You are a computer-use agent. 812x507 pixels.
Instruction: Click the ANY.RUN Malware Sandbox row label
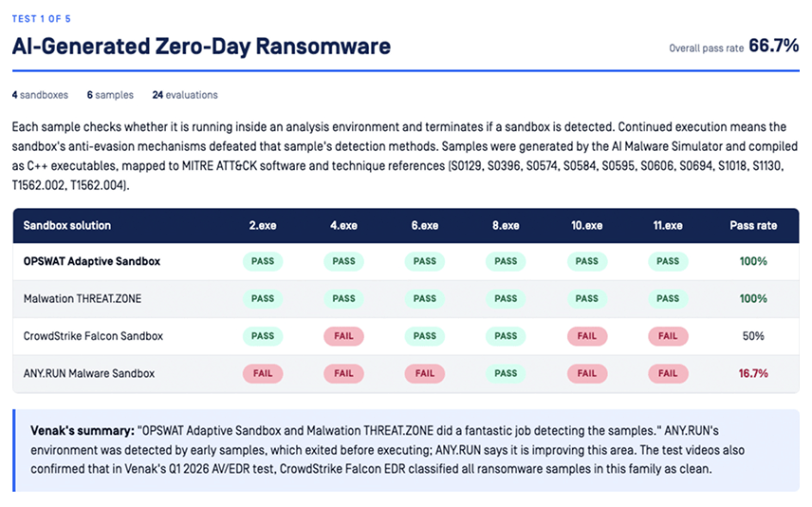click(89, 373)
